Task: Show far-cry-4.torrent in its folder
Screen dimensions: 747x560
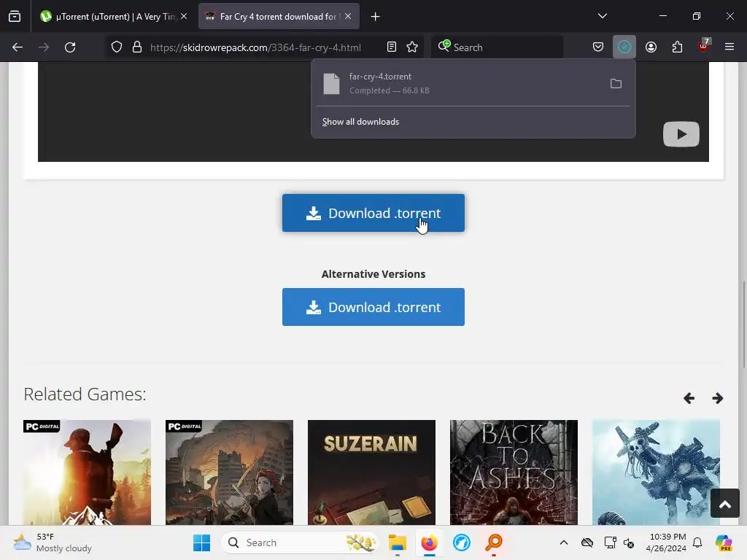Action: [616, 84]
